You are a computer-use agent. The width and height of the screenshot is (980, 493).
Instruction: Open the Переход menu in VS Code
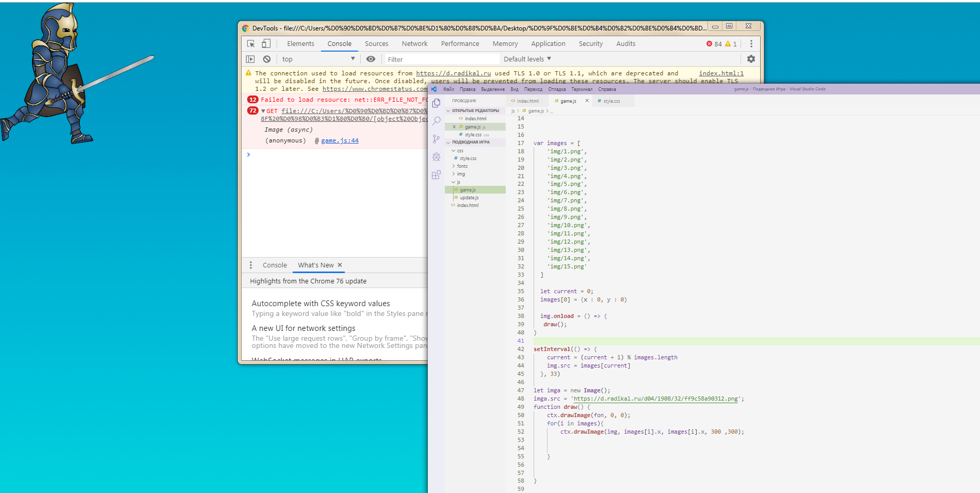533,89
